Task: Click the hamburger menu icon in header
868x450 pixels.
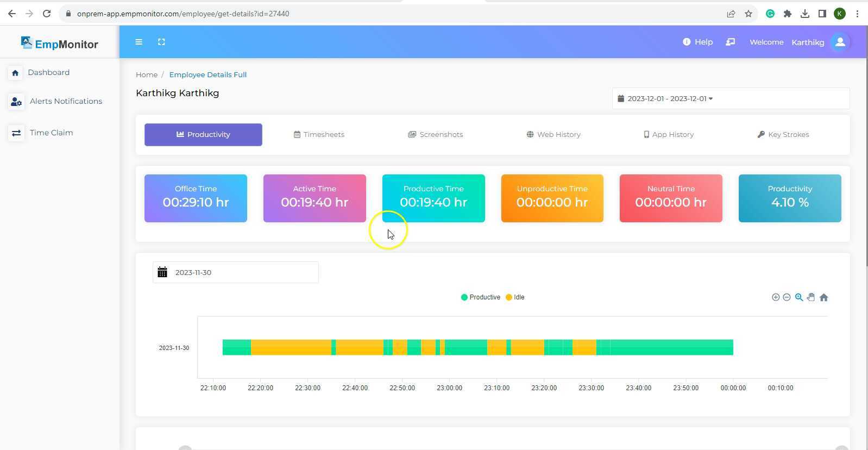Action: coord(139,42)
